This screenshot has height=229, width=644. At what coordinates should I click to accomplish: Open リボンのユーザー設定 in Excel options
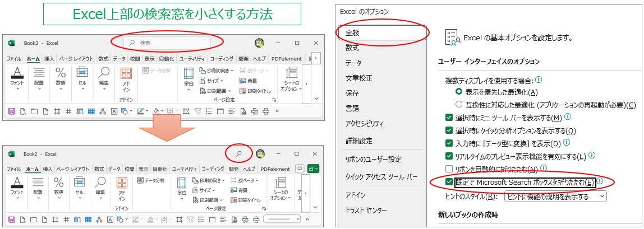point(374,160)
